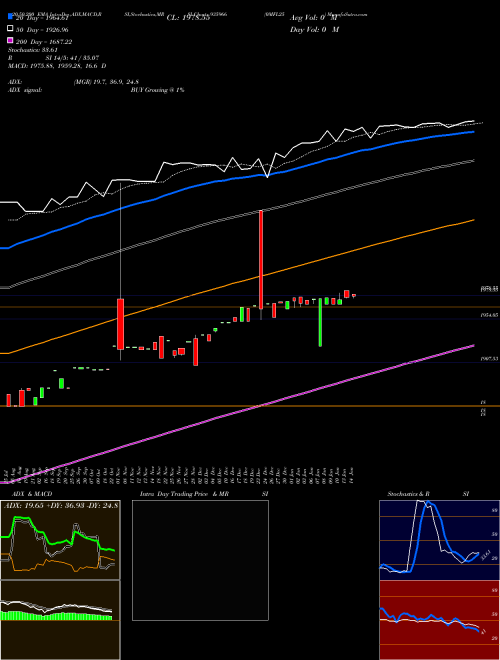Click the 1907.33 price axis label
This screenshot has width=500, height=660.
[490, 359]
